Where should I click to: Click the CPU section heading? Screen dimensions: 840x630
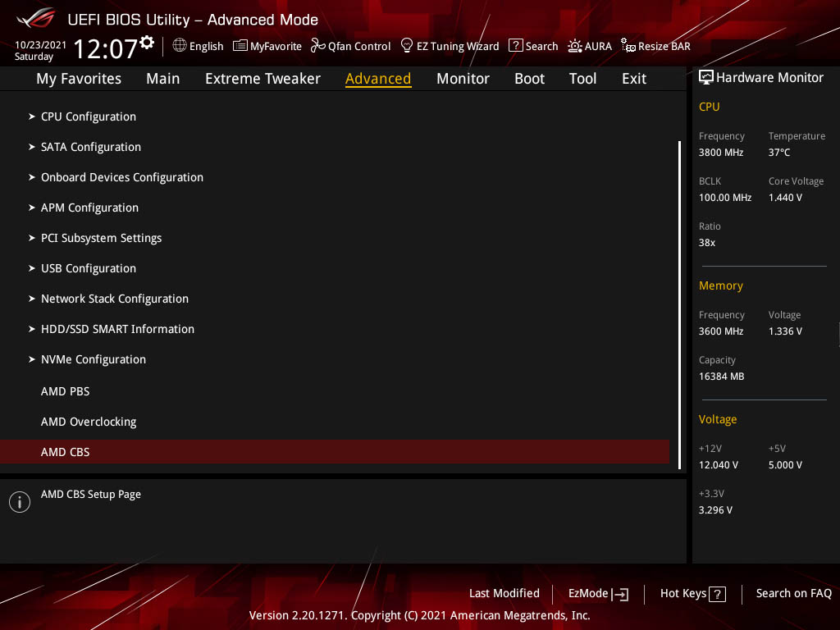click(x=709, y=107)
